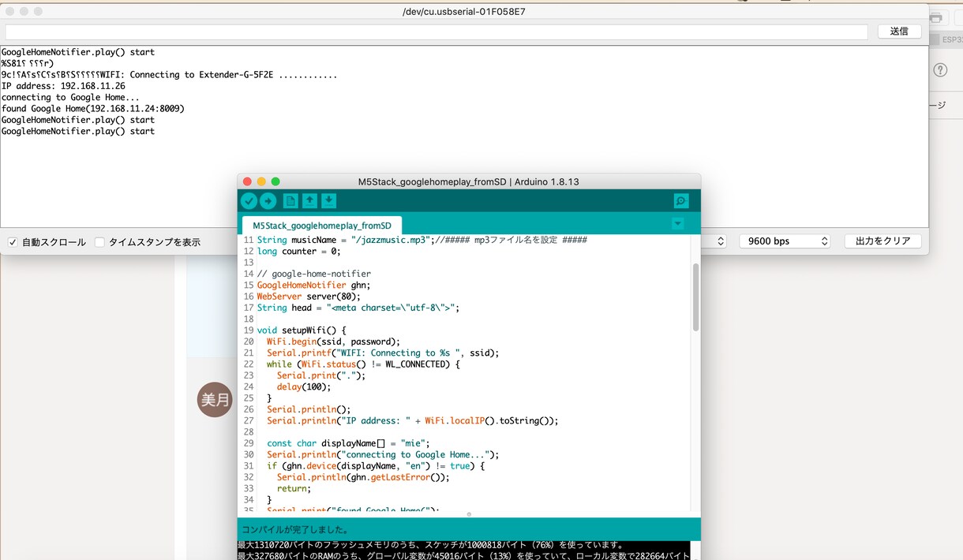Click the 'return;' code line
Viewport: 963px width, 560px height.
pos(294,488)
